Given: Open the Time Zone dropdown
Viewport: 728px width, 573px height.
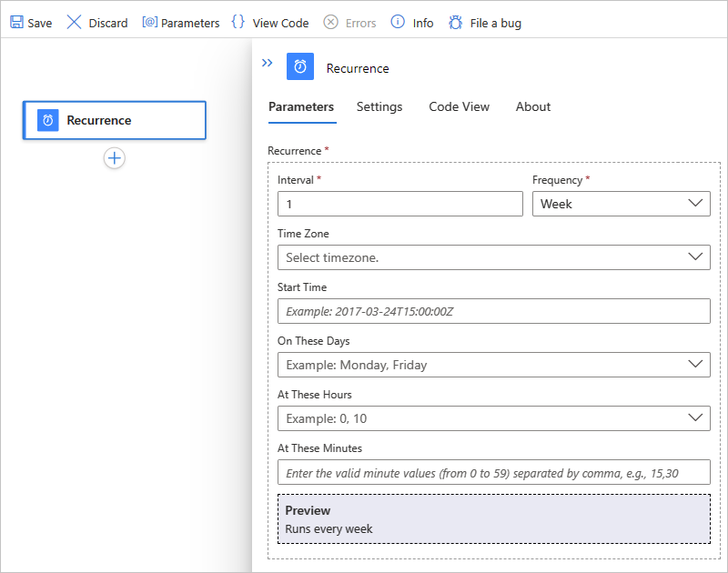Looking at the screenshot, I should (x=493, y=257).
